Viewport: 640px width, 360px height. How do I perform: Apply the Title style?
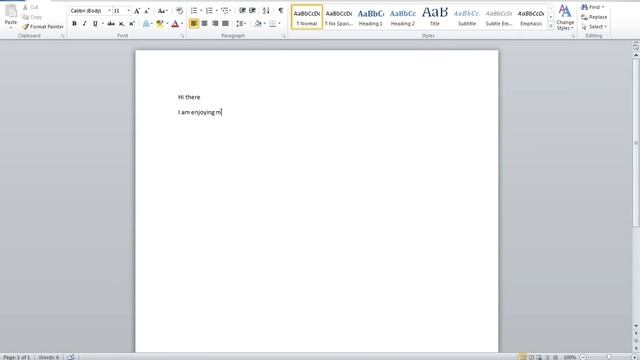pyautogui.click(x=435, y=17)
